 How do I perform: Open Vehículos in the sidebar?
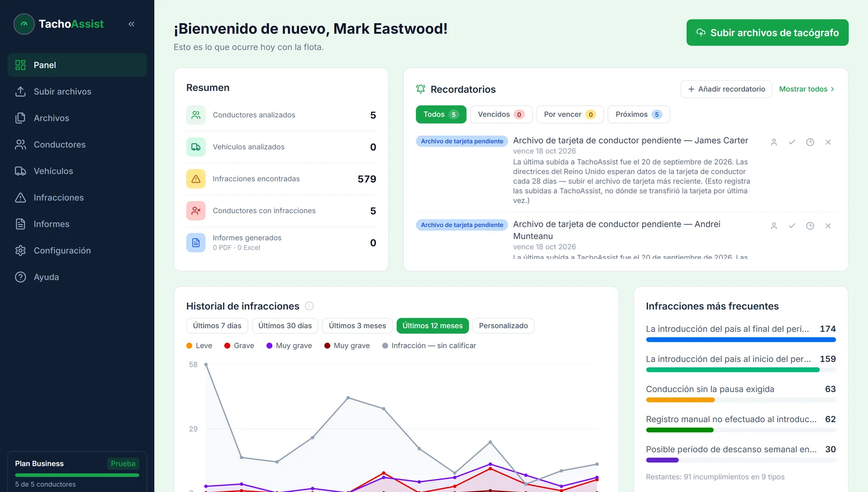click(x=77, y=171)
